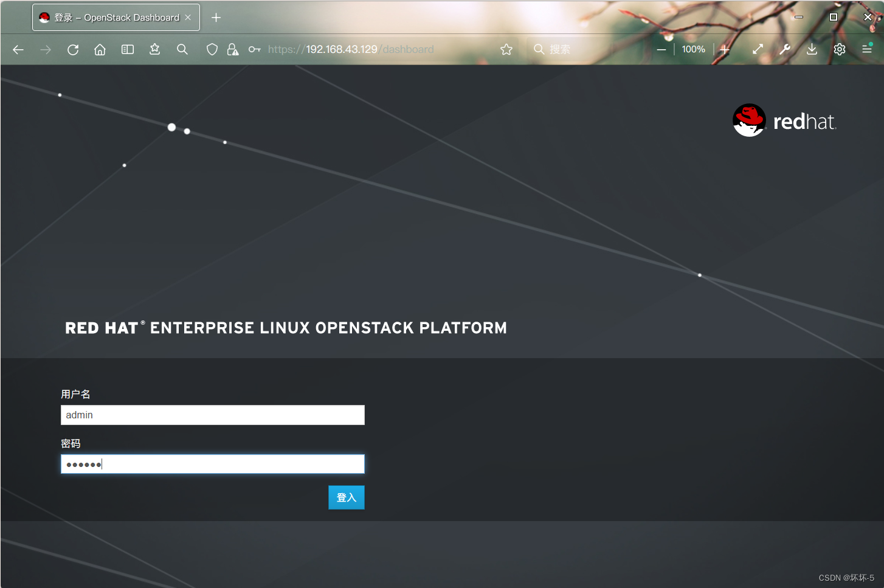The image size is (884, 588).
Task: Open the browser home page
Action: pos(100,49)
